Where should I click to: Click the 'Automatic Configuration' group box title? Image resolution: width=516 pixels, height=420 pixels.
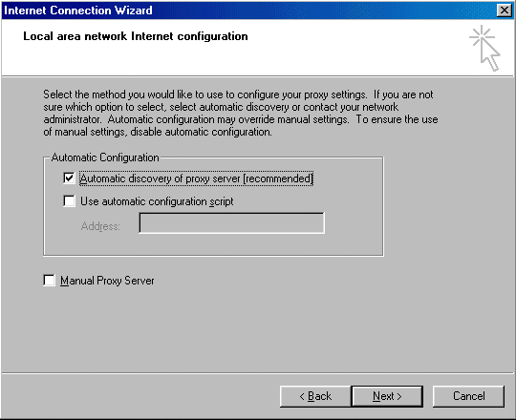tap(105, 157)
